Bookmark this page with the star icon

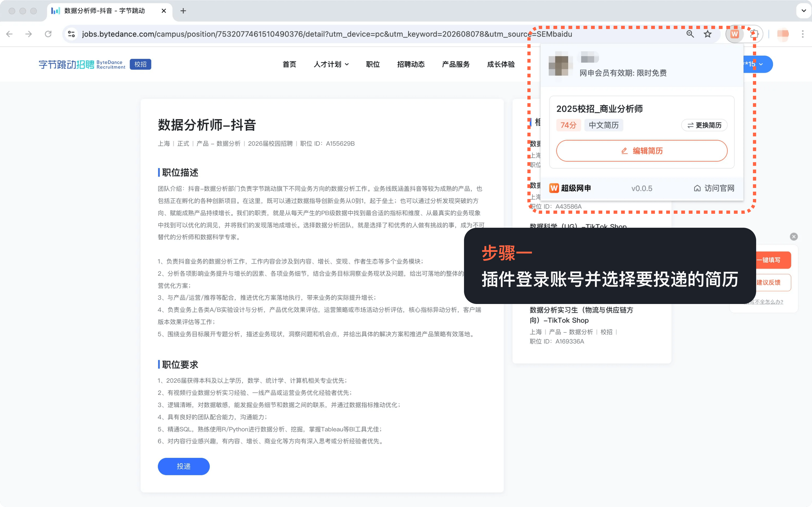707,34
